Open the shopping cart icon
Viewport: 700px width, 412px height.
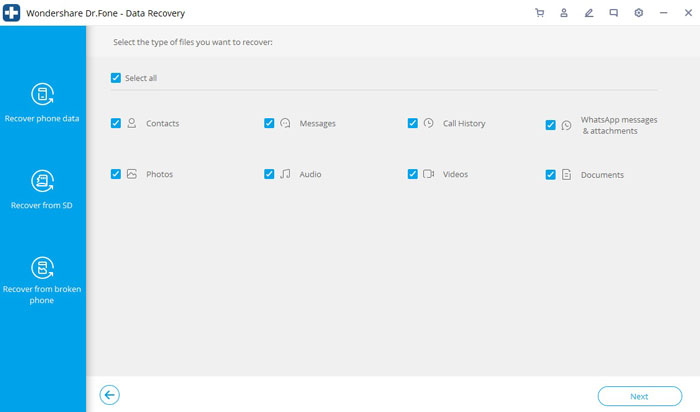539,13
